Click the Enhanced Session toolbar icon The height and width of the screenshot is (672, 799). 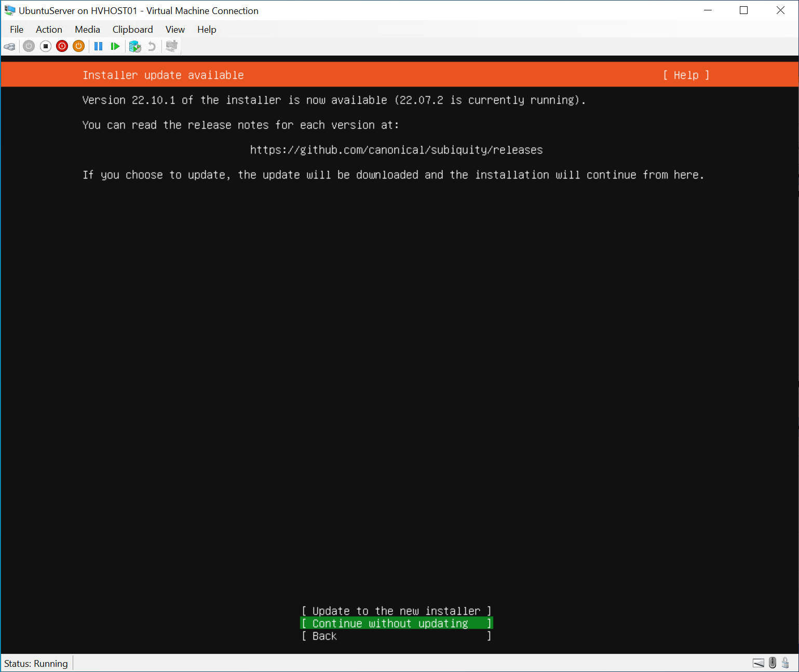(171, 46)
